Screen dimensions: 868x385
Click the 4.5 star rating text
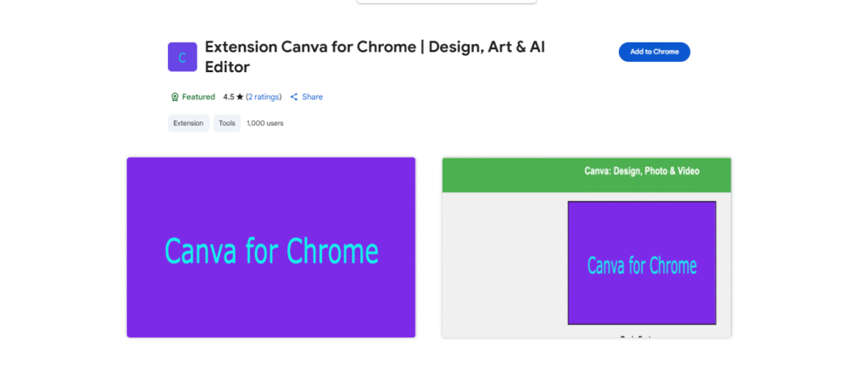pyautogui.click(x=233, y=97)
